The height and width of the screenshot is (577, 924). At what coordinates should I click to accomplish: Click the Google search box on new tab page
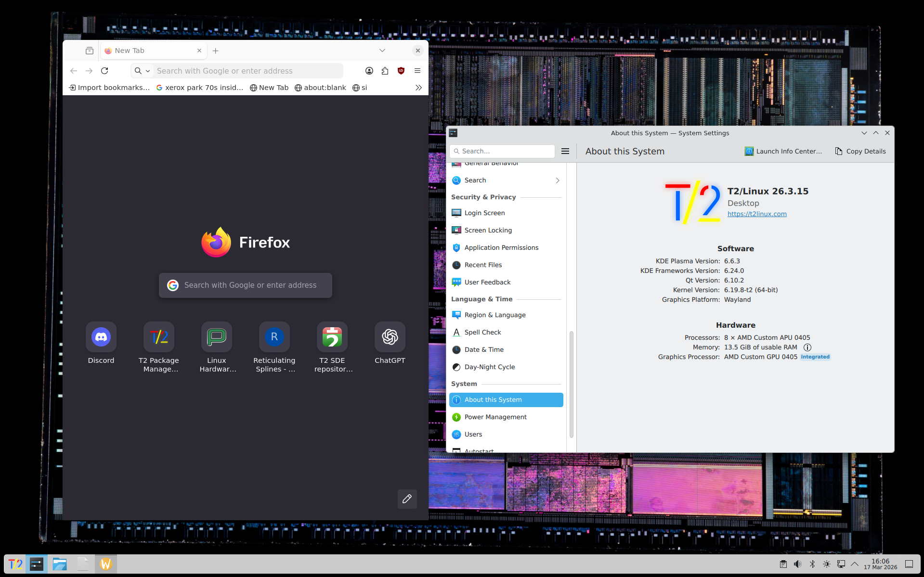coord(246,285)
